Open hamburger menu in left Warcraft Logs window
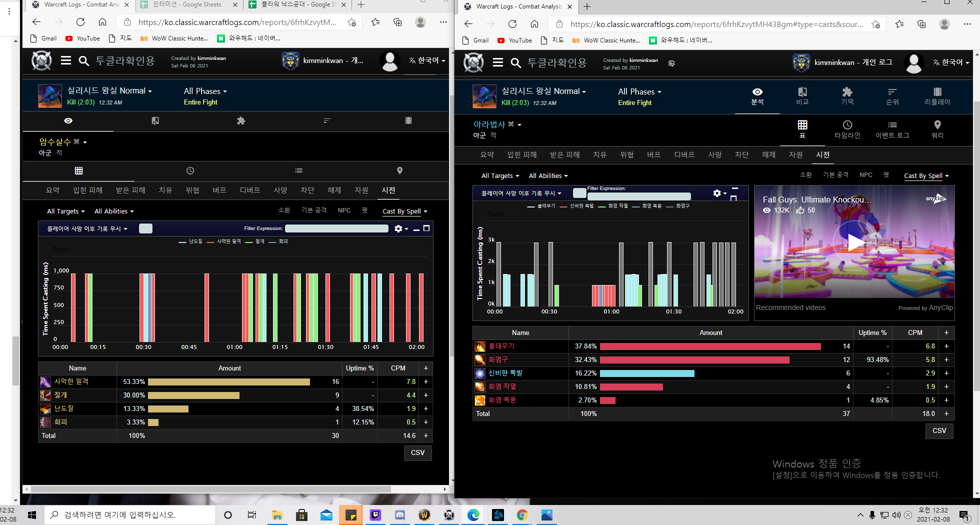980x525 pixels. point(66,60)
